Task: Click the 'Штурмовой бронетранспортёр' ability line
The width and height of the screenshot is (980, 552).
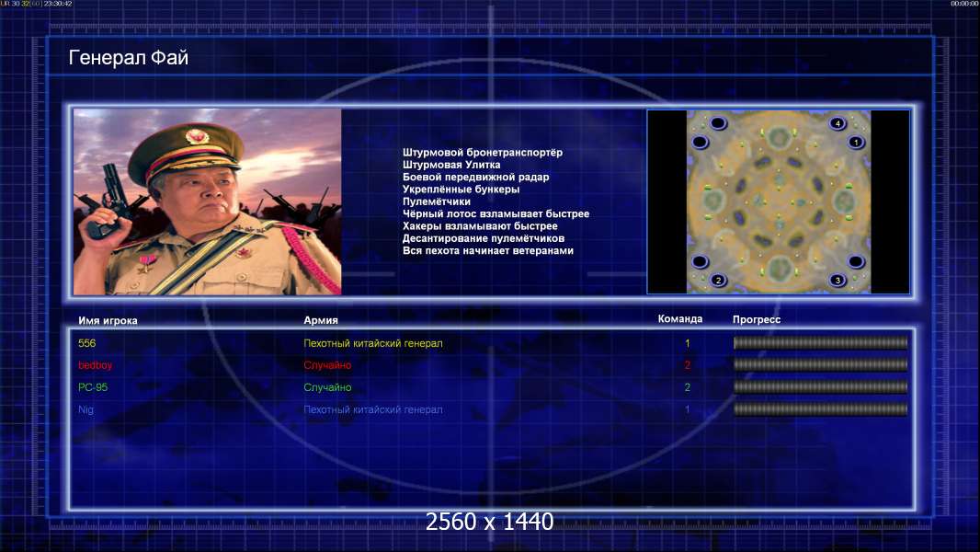Action: 483,153
